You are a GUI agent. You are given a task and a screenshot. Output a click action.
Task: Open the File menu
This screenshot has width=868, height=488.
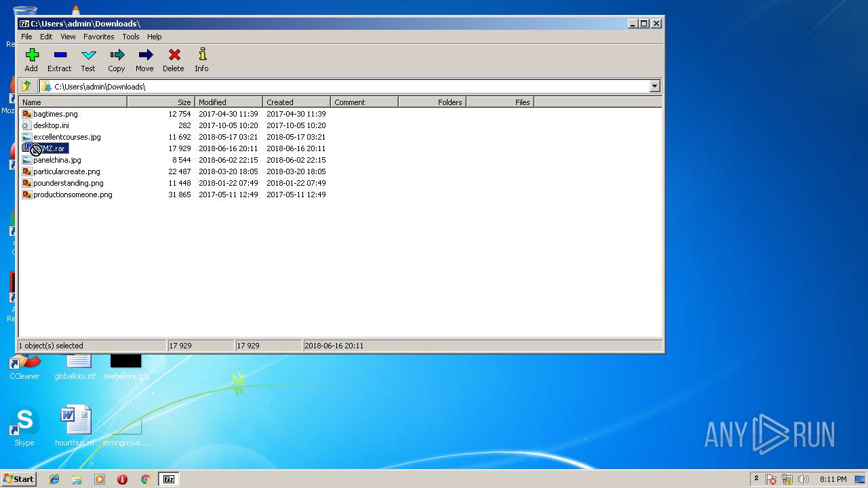(26, 37)
